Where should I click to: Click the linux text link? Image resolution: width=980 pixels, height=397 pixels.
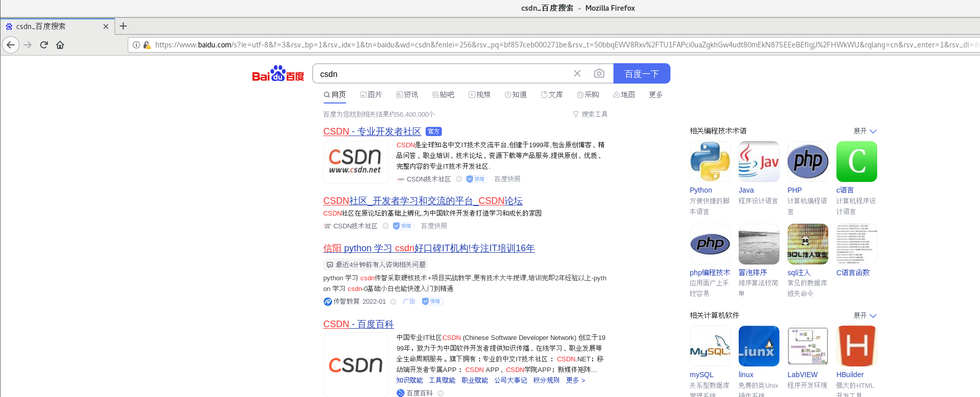(746, 375)
